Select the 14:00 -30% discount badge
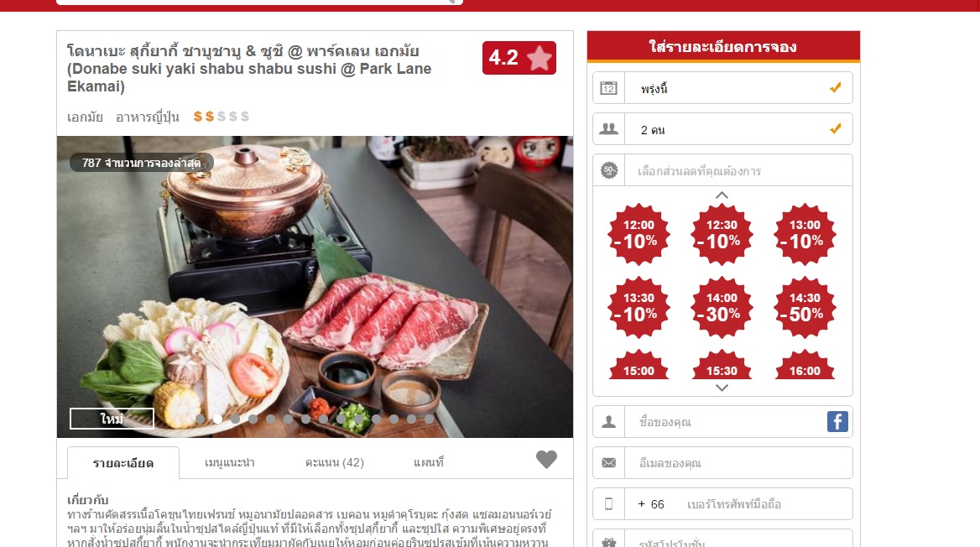This screenshot has height=547, width=980. (722, 307)
